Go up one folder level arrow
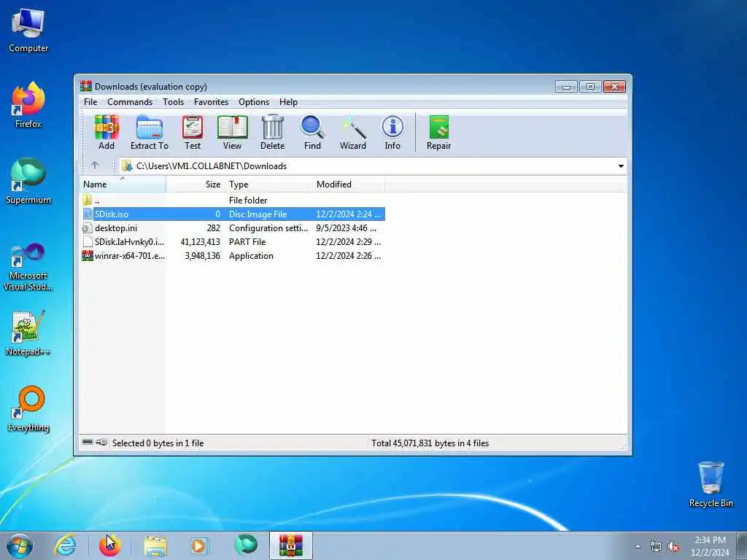 tap(95, 166)
